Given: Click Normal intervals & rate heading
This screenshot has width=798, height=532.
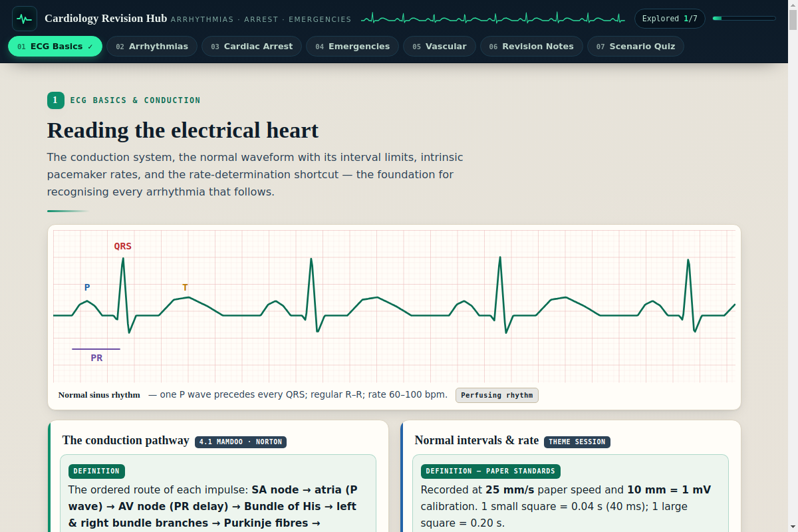Looking at the screenshot, I should tap(477, 440).
